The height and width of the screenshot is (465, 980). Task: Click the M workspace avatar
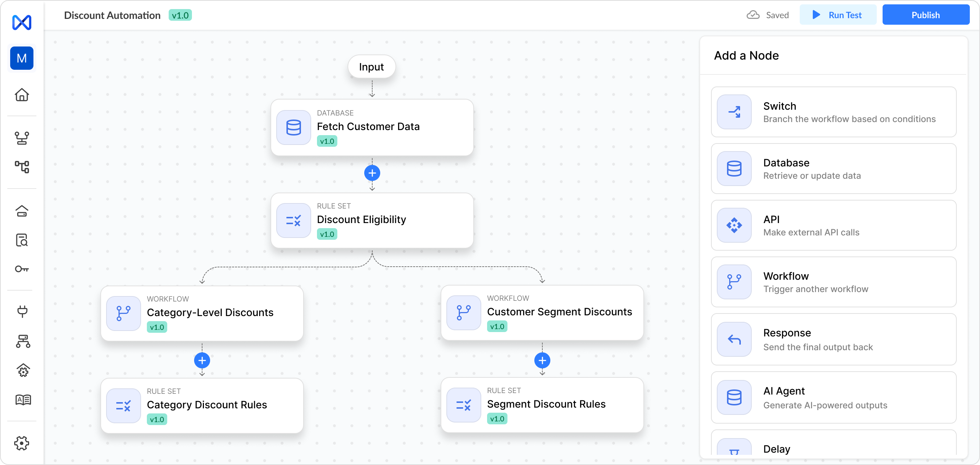[22, 58]
